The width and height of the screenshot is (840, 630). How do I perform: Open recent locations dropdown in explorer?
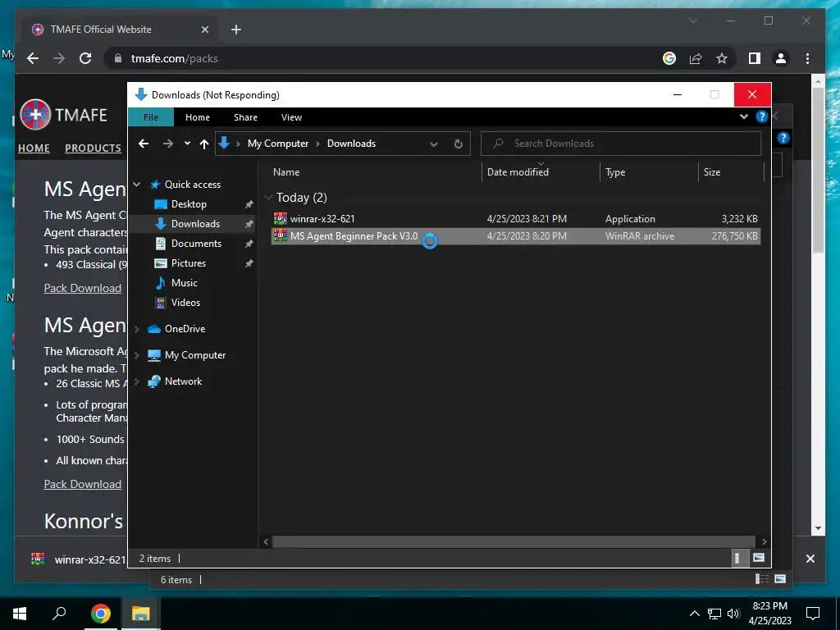pyautogui.click(x=187, y=144)
